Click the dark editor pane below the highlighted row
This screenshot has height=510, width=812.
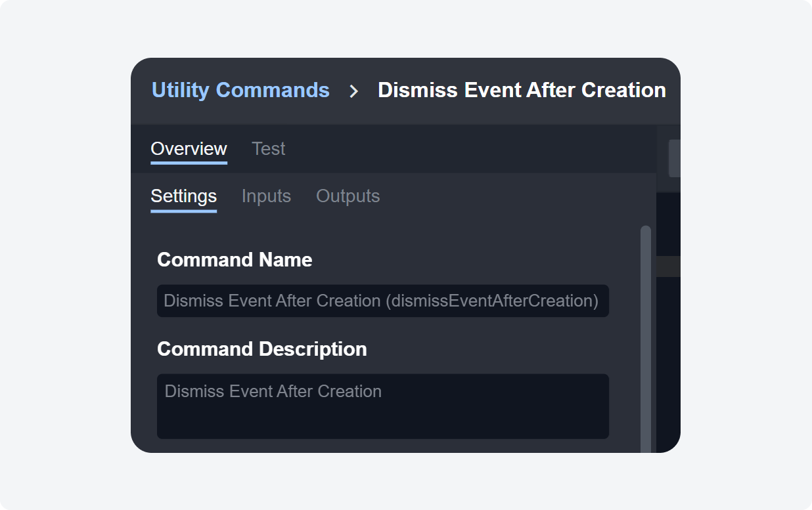tap(668, 361)
